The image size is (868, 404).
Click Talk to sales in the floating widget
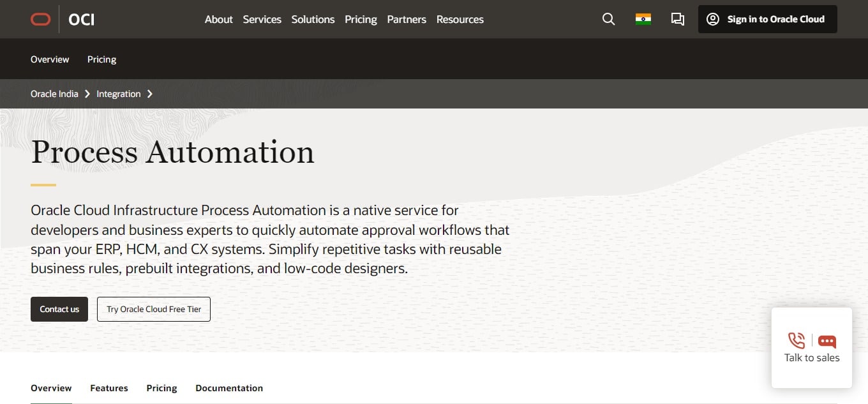coord(811,357)
